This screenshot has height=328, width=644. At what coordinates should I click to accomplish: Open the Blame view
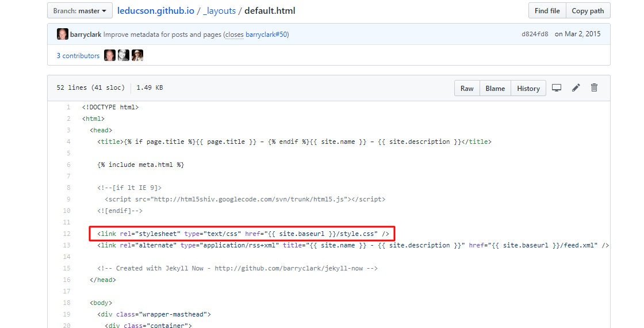[495, 89]
